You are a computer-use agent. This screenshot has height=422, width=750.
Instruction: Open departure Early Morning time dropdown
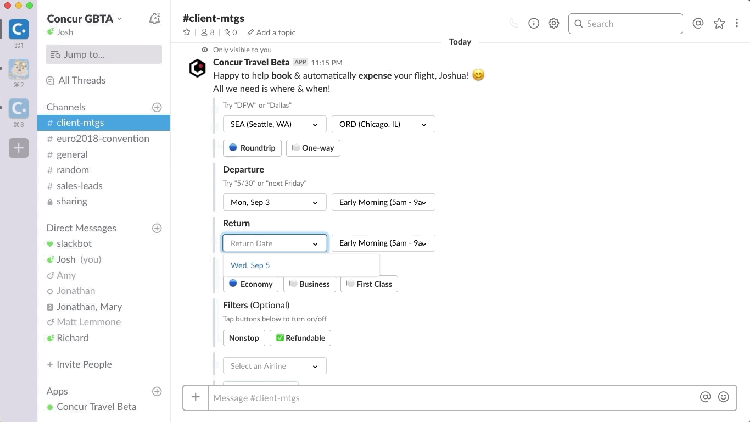click(383, 202)
